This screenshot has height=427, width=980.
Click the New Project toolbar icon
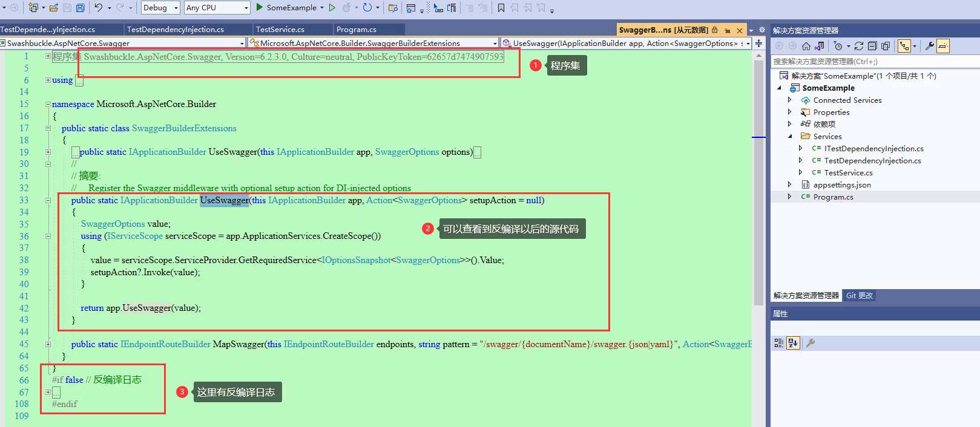33,8
